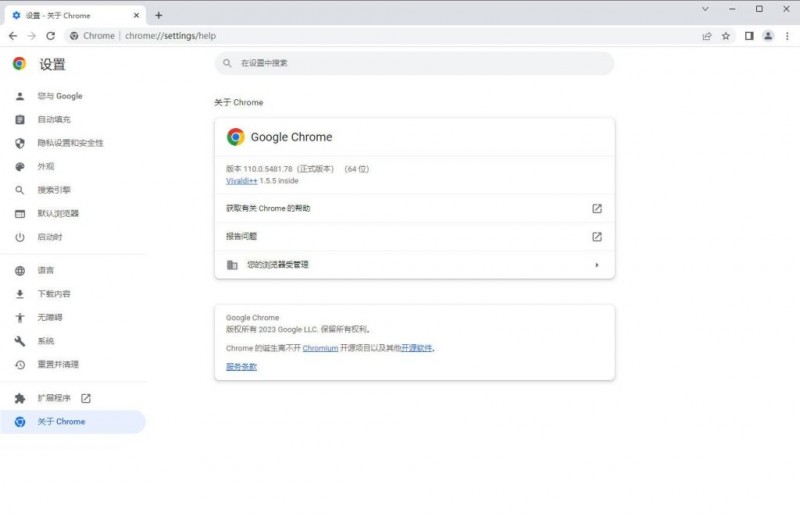Bookmark this page with star icon
Image resolution: width=800 pixels, height=516 pixels.
[726, 35]
